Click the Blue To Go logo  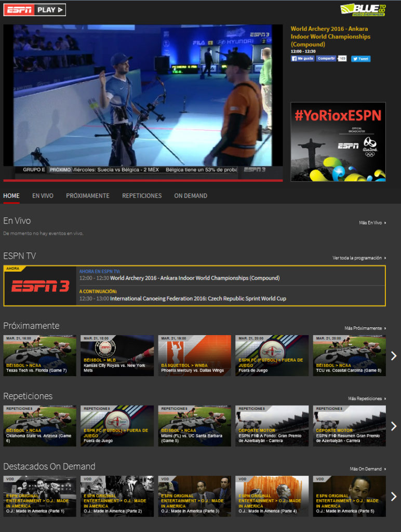pos(363,9)
